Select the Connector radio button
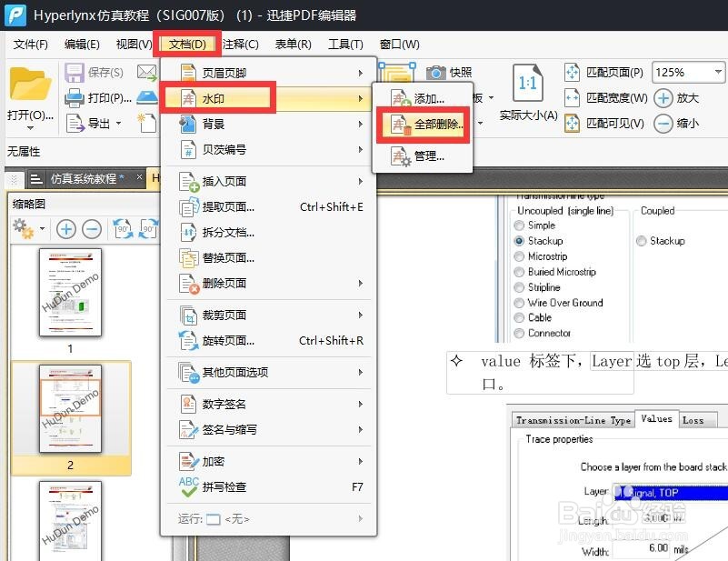The image size is (728, 561). click(519, 333)
